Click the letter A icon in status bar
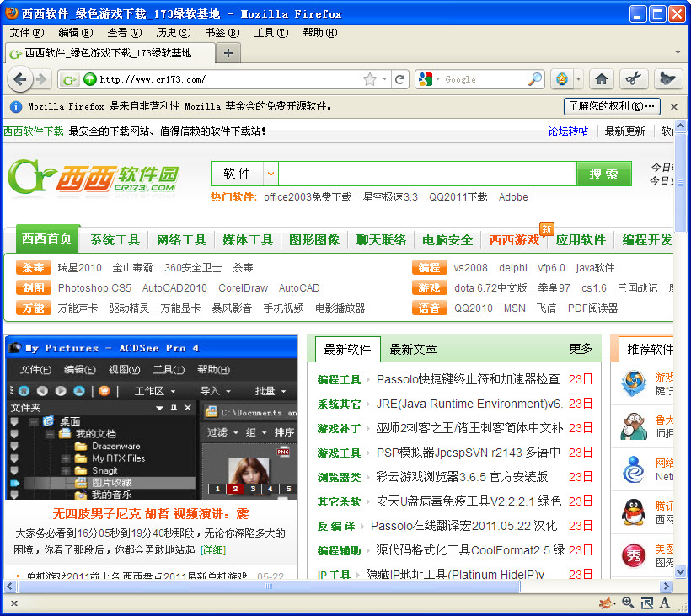This screenshot has width=691, height=616. (x=665, y=603)
